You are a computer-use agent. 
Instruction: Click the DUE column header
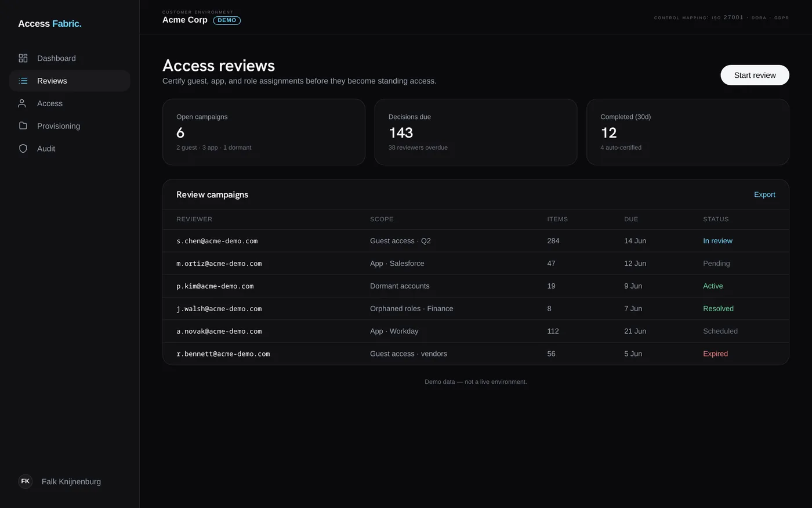click(631, 219)
